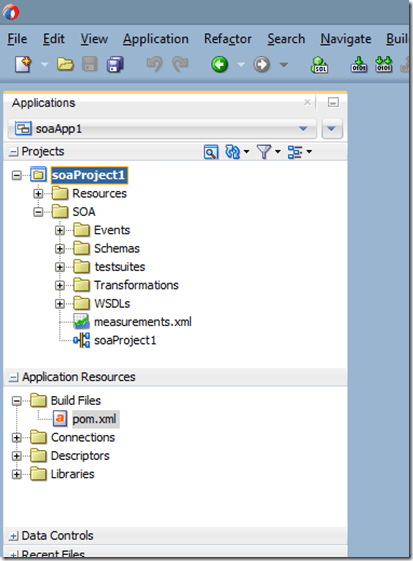The height and width of the screenshot is (561, 413).
Task: Select the WSDLs folder label
Action: click(x=112, y=304)
